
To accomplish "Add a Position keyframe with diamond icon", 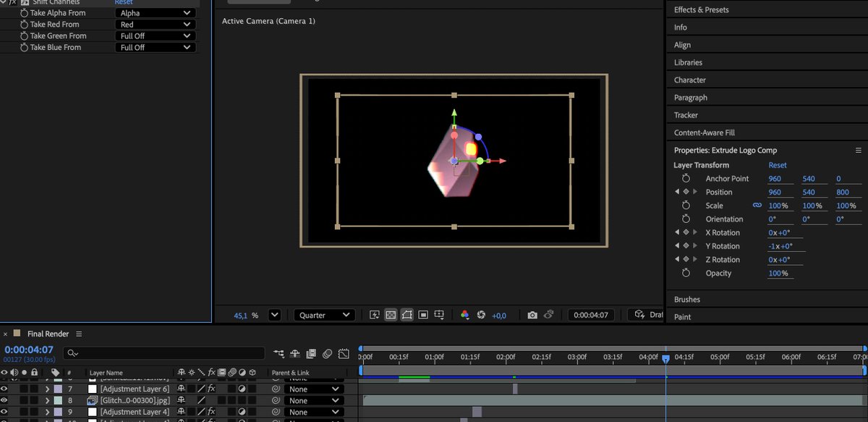I will click(x=686, y=192).
